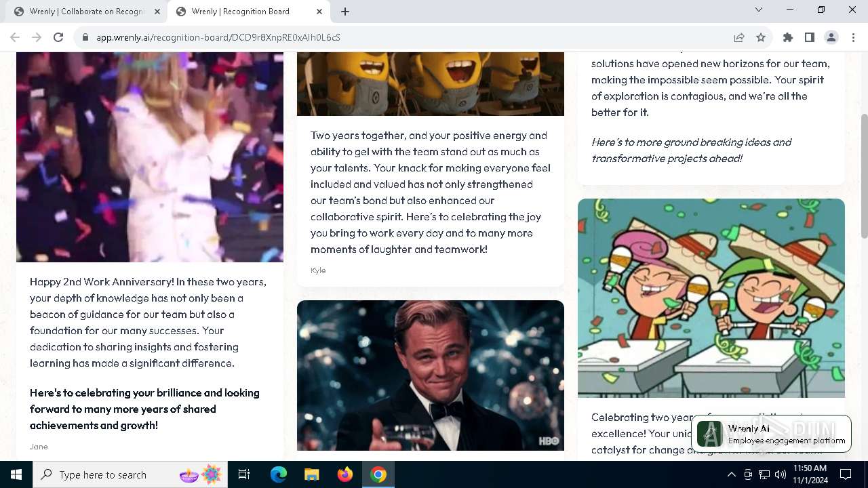The image size is (868, 488).
Task: Reload the current page
Action: pos(58,37)
